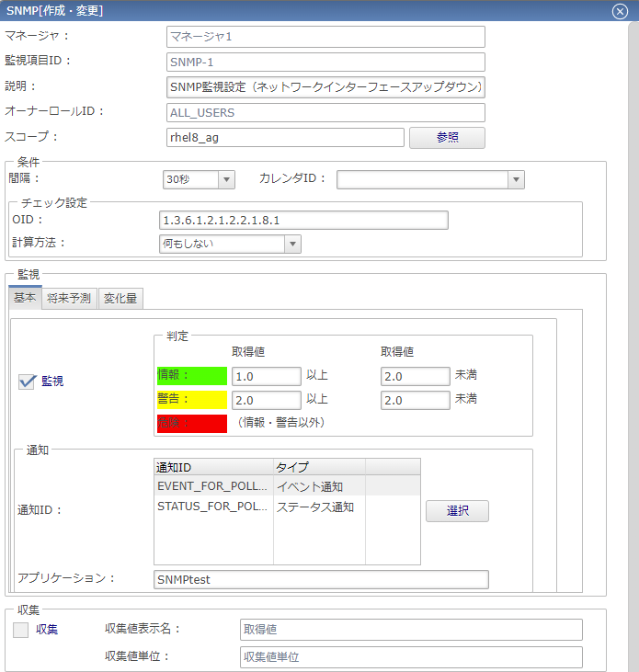Click the yellow 警告 color label
The width and height of the screenshot is (639, 672).
[x=191, y=399]
